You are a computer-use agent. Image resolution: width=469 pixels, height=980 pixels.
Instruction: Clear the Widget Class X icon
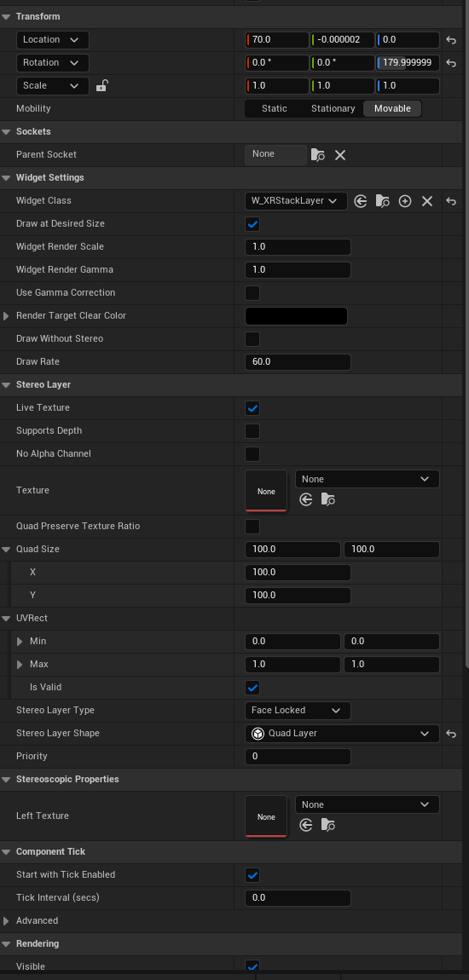pyautogui.click(x=427, y=201)
